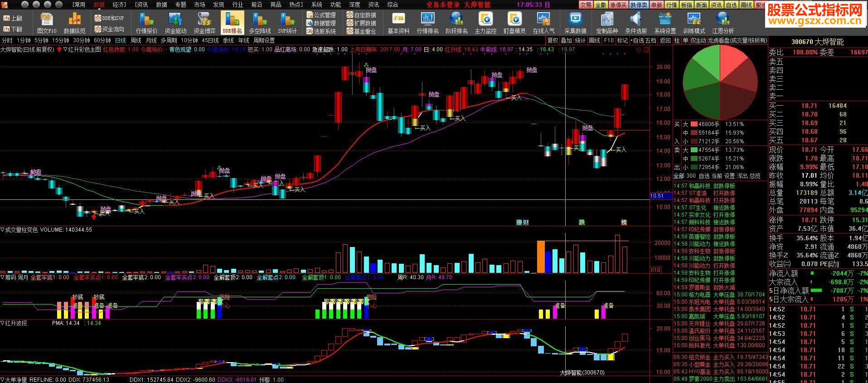Switch to 月线 monthly tab
The width and height of the screenshot is (868, 383).
[x=151, y=40]
